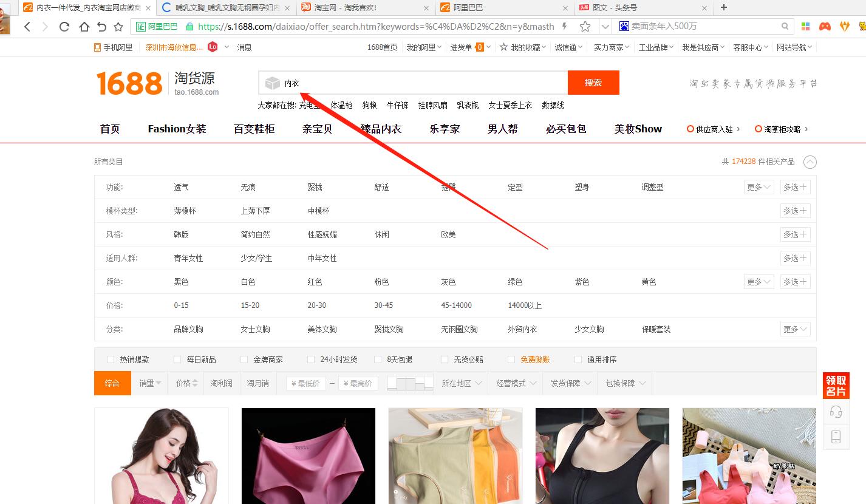Viewport: 866px width, 504px height.
Task: Reload the page with the refresh icon
Action: [64, 26]
